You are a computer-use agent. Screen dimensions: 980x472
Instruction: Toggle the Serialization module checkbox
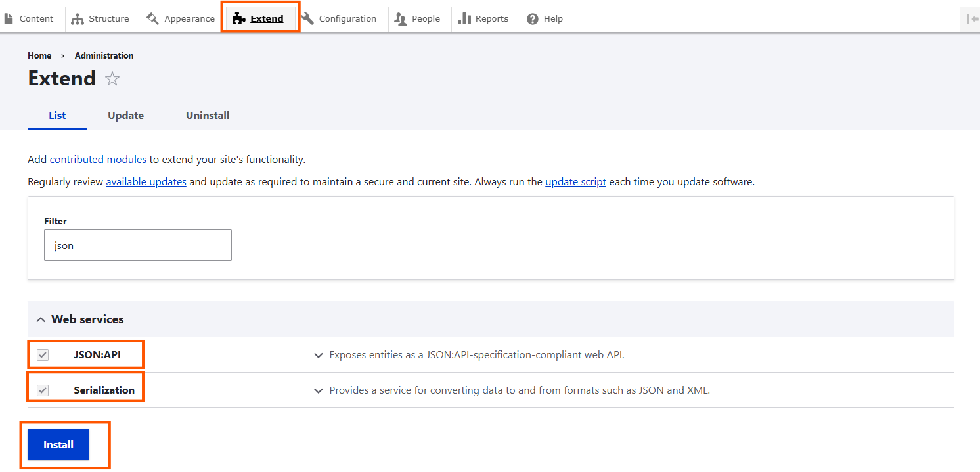[43, 390]
